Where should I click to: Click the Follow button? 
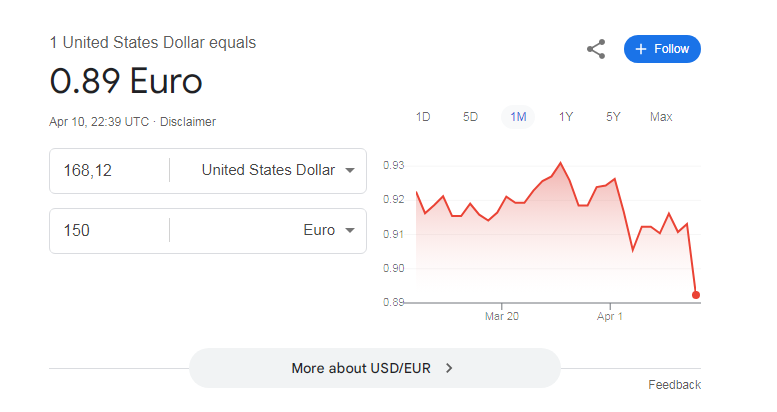click(662, 49)
